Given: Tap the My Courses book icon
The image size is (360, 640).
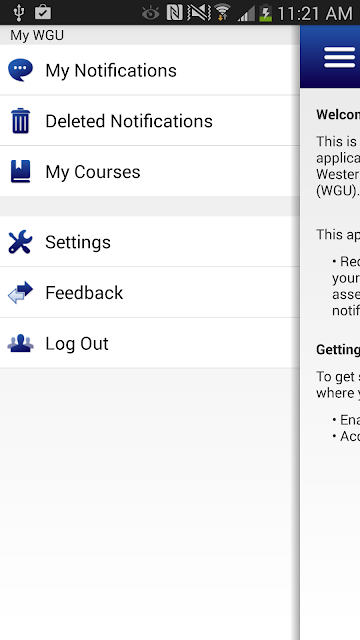Looking at the screenshot, I should pos(20,171).
